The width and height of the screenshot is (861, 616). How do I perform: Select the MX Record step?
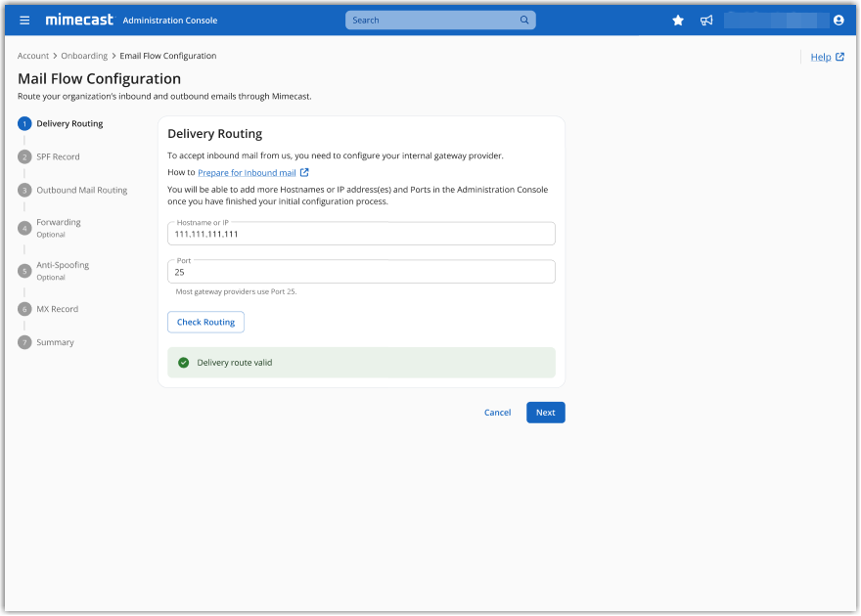click(x=57, y=309)
